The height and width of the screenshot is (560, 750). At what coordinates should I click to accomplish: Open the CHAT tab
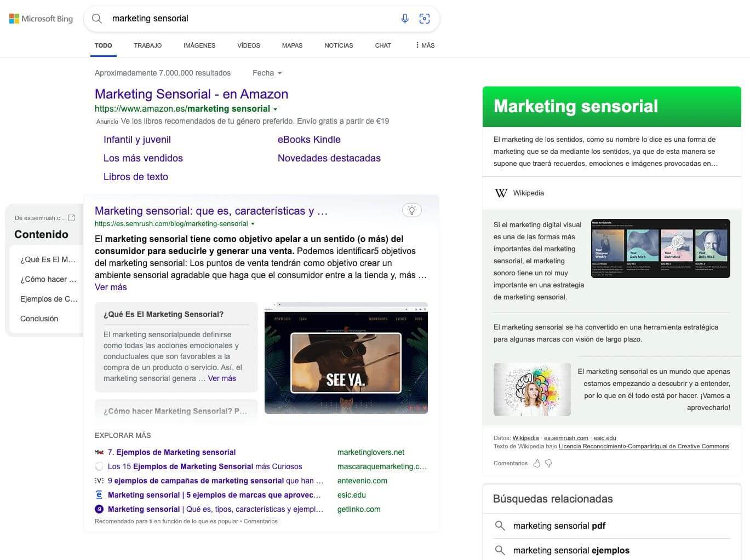click(x=382, y=45)
